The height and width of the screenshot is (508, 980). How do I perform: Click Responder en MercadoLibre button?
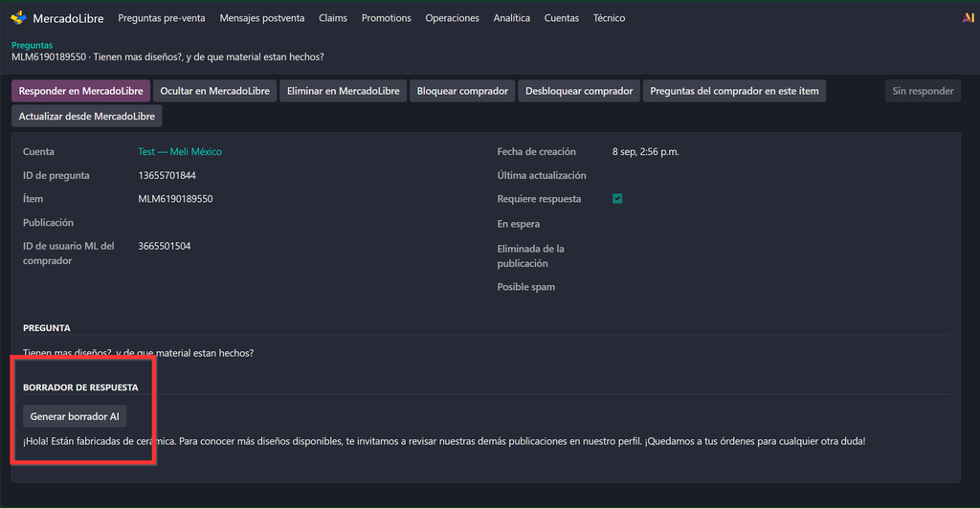pos(80,91)
